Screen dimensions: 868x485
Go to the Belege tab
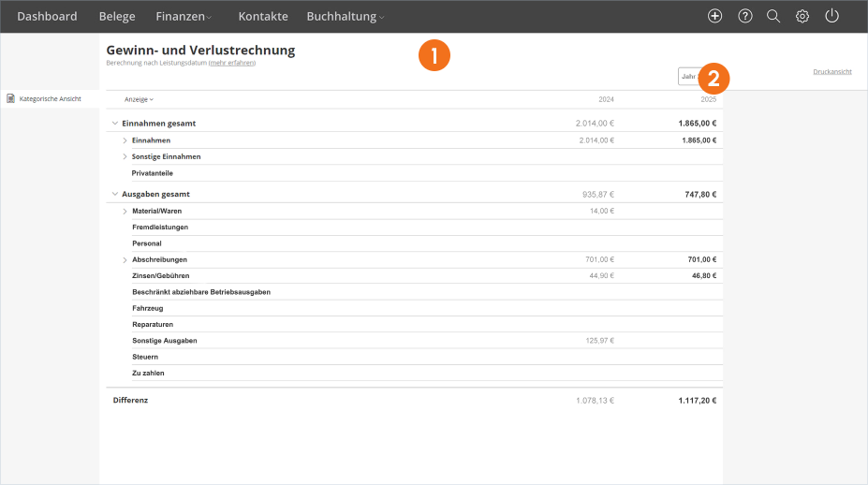point(117,17)
